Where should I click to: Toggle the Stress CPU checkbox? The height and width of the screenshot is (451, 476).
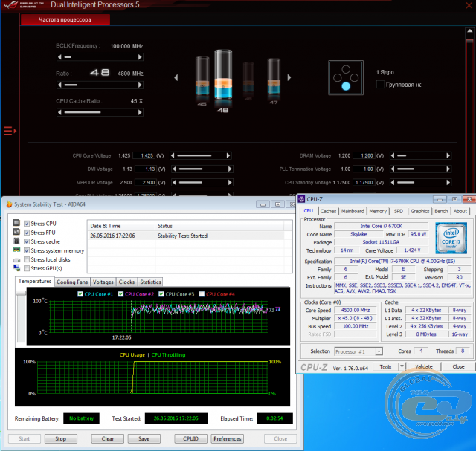(x=27, y=224)
